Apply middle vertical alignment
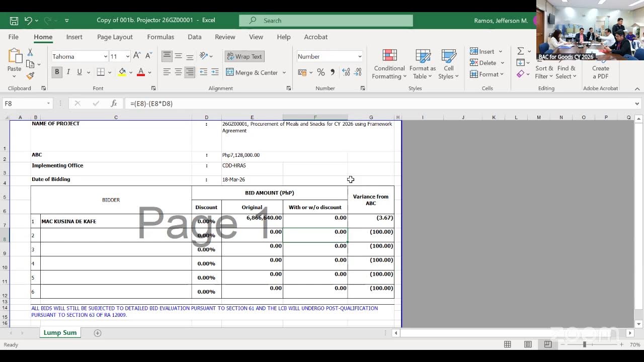This screenshot has width=644, height=362. coord(178,56)
